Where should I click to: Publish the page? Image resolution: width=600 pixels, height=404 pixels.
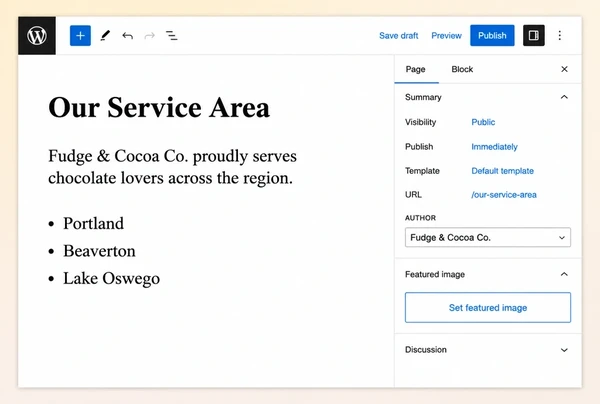[x=492, y=36]
